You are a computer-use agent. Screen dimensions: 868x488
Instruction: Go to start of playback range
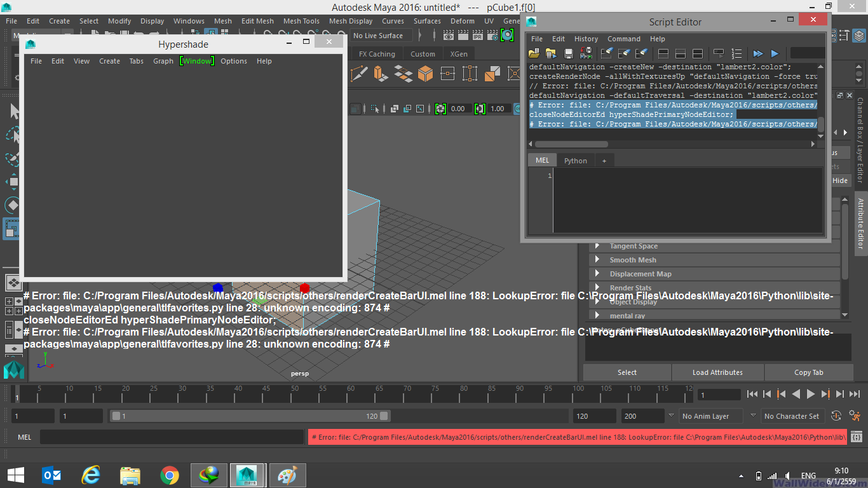752,394
